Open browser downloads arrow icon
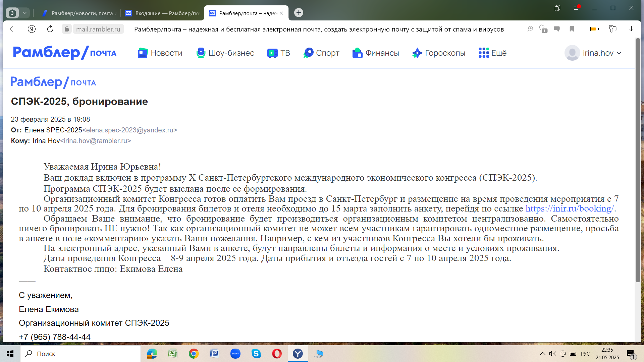Image resolution: width=644 pixels, height=362 pixels. coord(631,29)
